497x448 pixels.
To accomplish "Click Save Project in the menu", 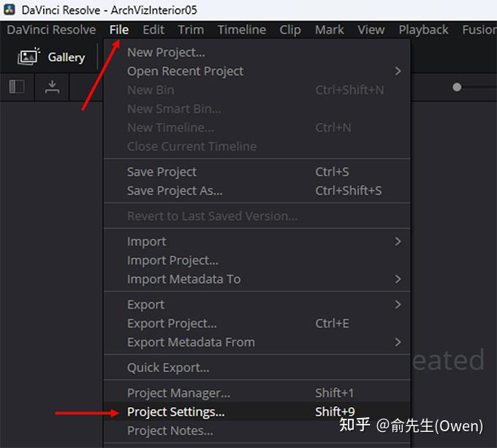I will pos(162,172).
